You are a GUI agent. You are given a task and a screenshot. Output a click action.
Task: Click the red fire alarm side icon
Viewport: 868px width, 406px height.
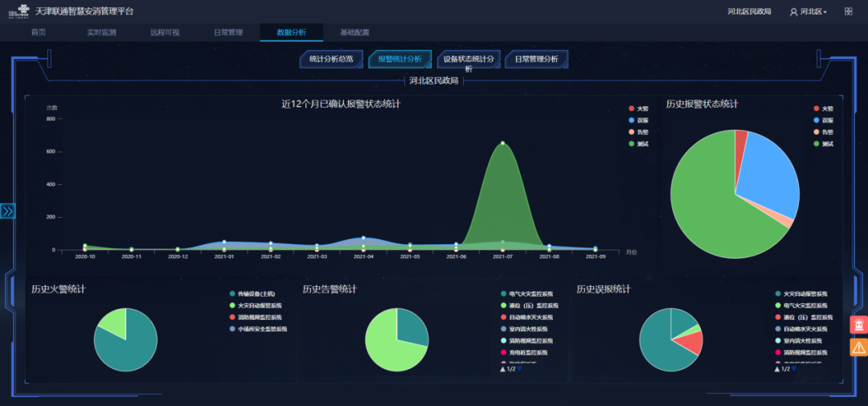click(858, 325)
